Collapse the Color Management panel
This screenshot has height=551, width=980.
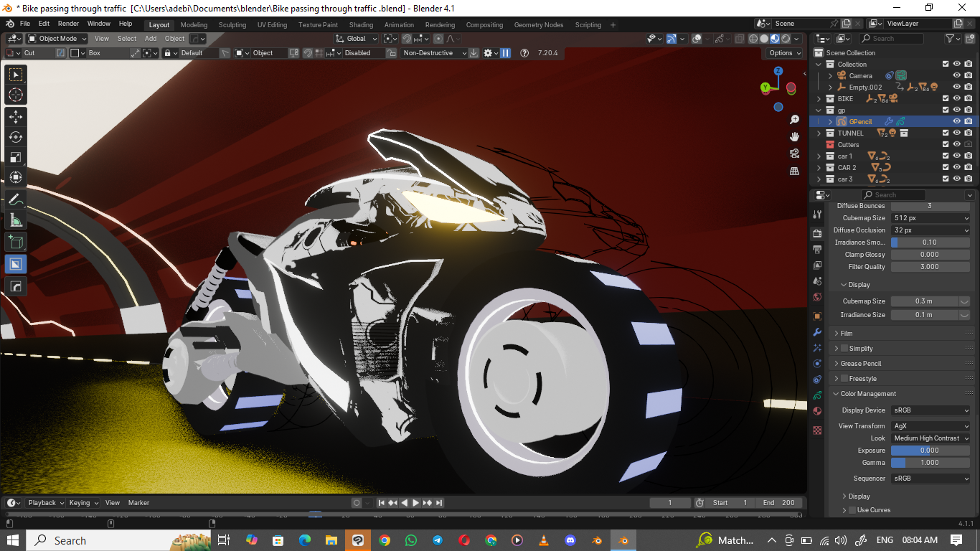(868, 393)
